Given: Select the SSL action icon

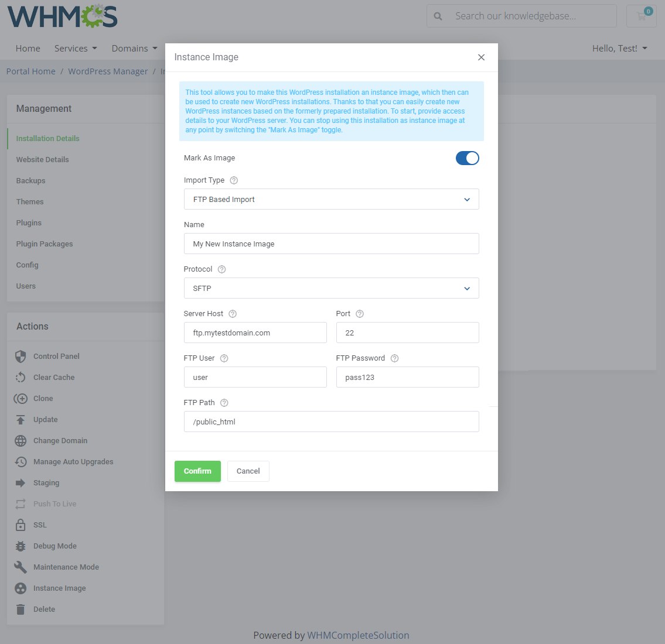Looking at the screenshot, I should point(20,525).
